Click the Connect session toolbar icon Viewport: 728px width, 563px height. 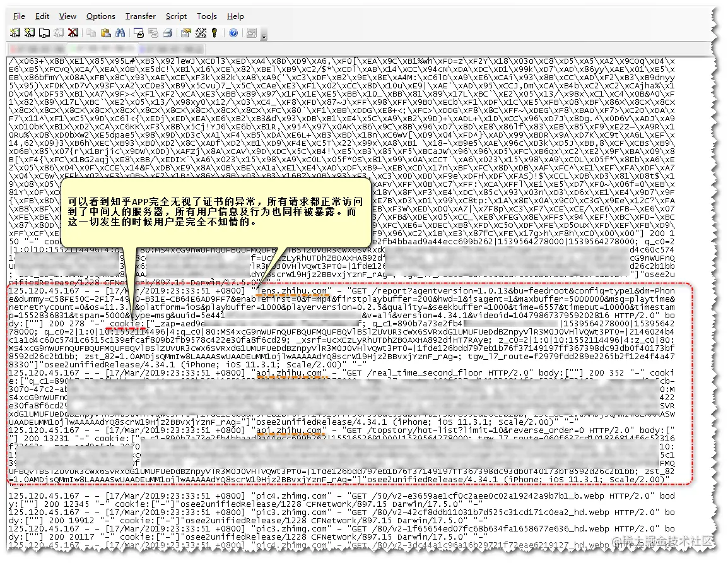(15, 33)
